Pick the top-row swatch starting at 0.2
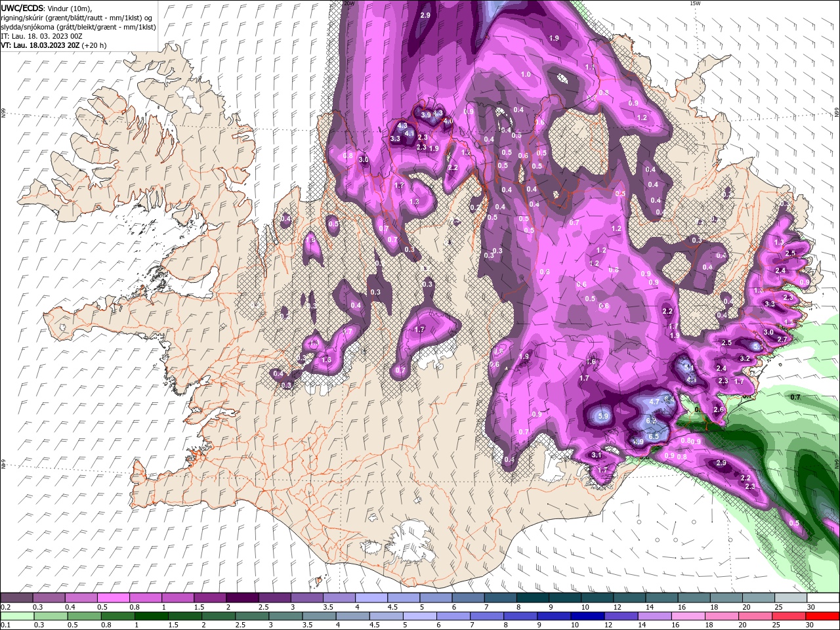Screen dimensions: 840x630 pyautogui.click(x=16, y=598)
